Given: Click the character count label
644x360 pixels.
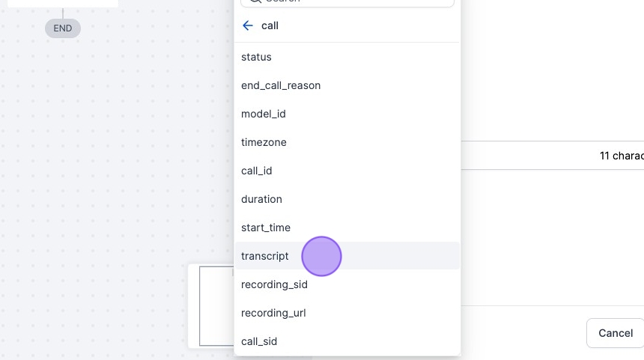Looking at the screenshot, I should pyautogui.click(x=621, y=156).
